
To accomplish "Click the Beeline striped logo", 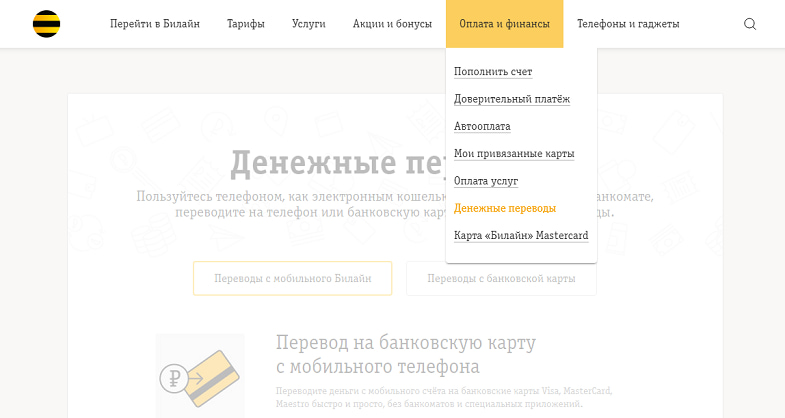I will (x=47, y=24).
